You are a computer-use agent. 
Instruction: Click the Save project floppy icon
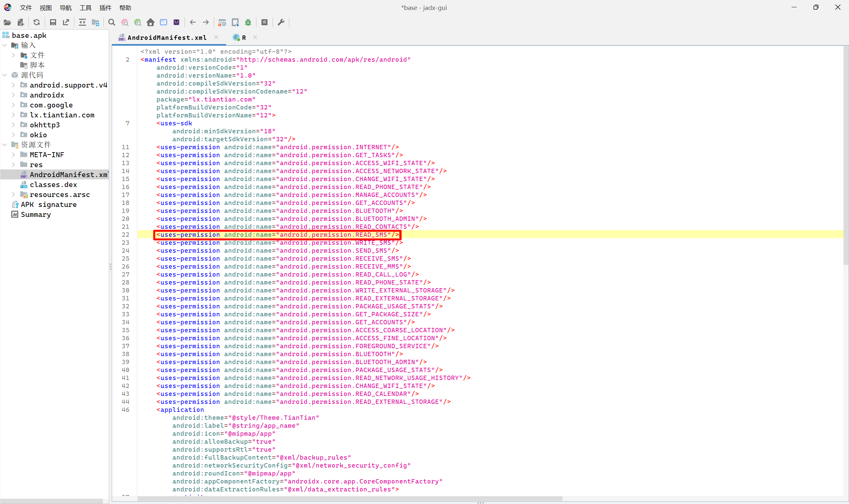[x=53, y=23]
